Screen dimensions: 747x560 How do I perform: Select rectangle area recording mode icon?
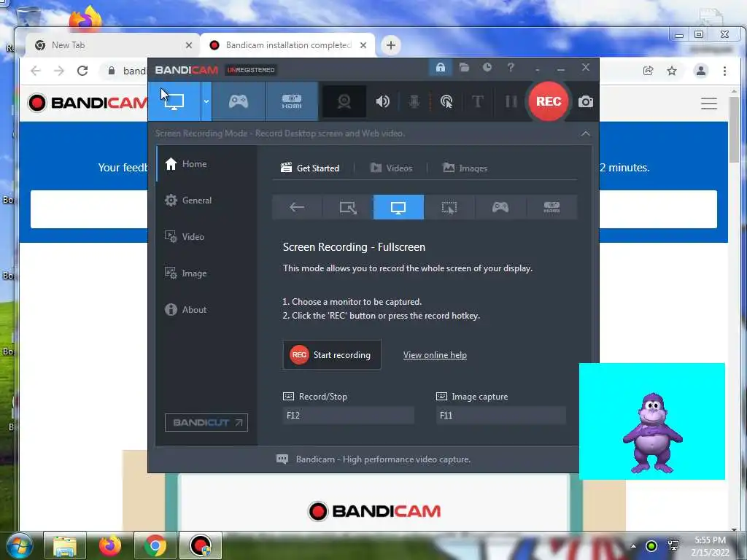click(348, 207)
